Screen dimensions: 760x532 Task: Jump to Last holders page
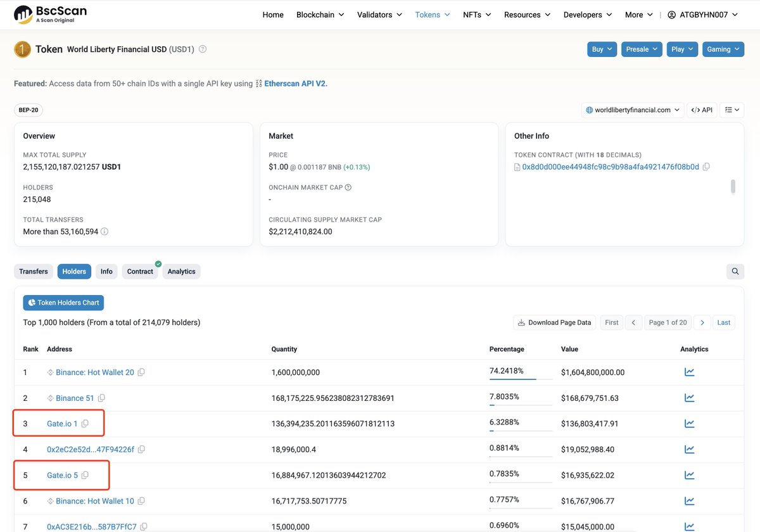[x=724, y=322]
